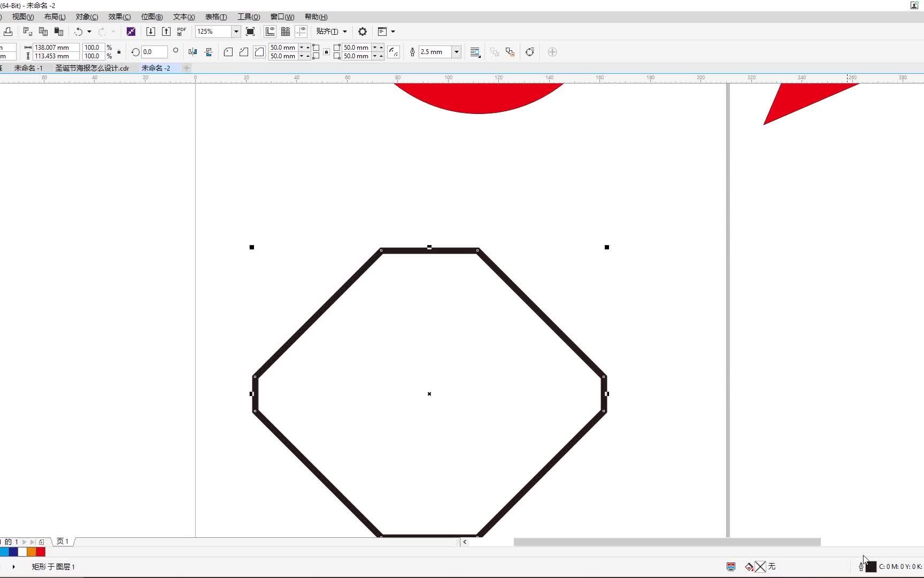Pick the dark blue swatch in document palette
924x578 pixels.
[13, 552]
